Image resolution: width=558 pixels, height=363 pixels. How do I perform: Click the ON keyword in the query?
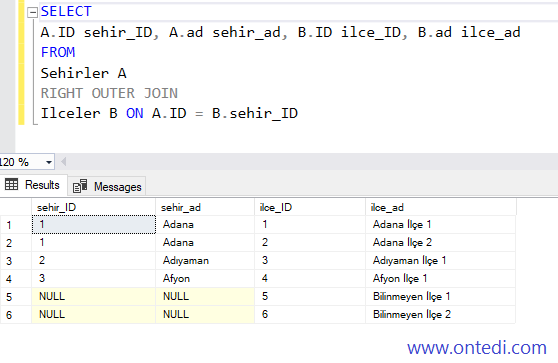[x=135, y=114]
